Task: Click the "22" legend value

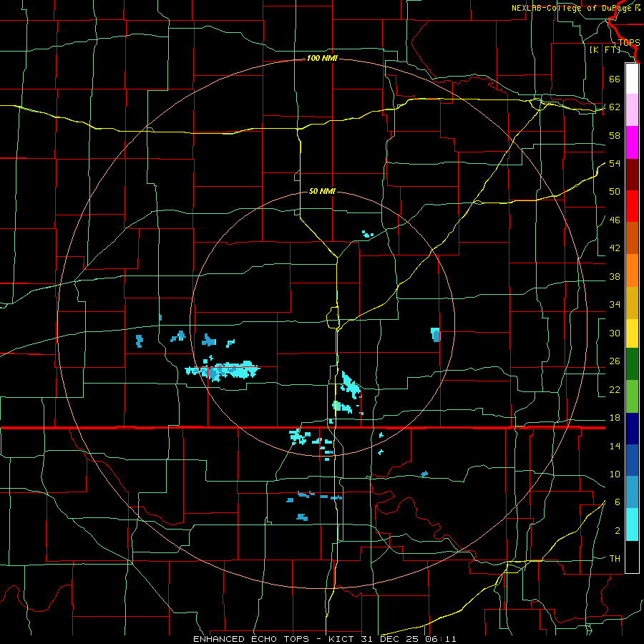Action: pos(615,390)
